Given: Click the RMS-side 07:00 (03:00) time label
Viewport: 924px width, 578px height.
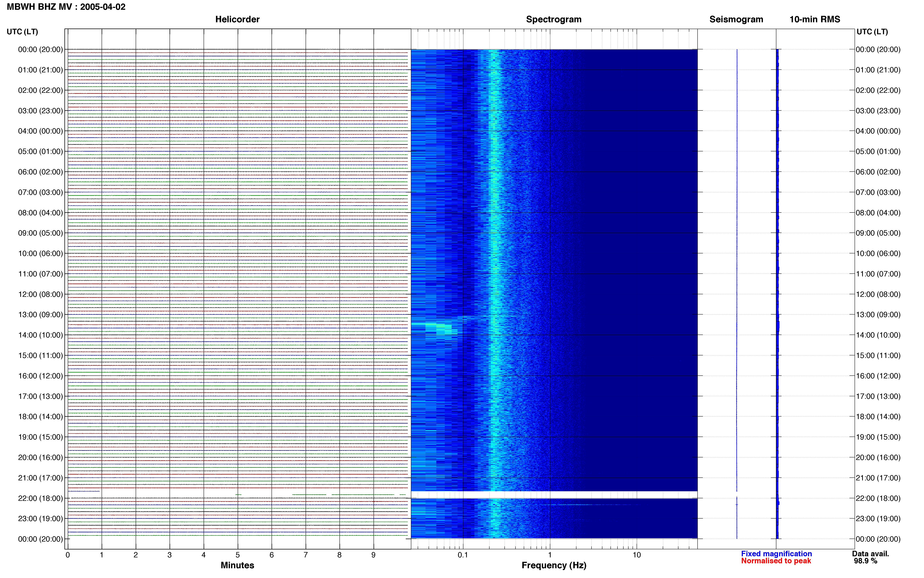Looking at the screenshot, I should 878,192.
